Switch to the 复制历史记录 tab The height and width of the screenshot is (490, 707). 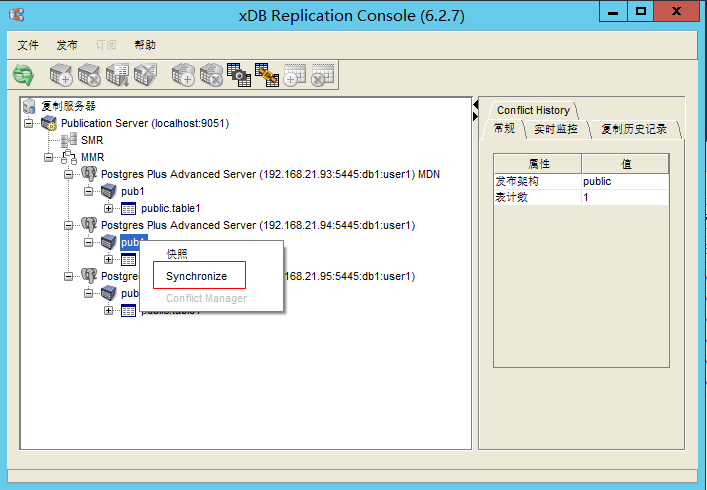pos(634,129)
